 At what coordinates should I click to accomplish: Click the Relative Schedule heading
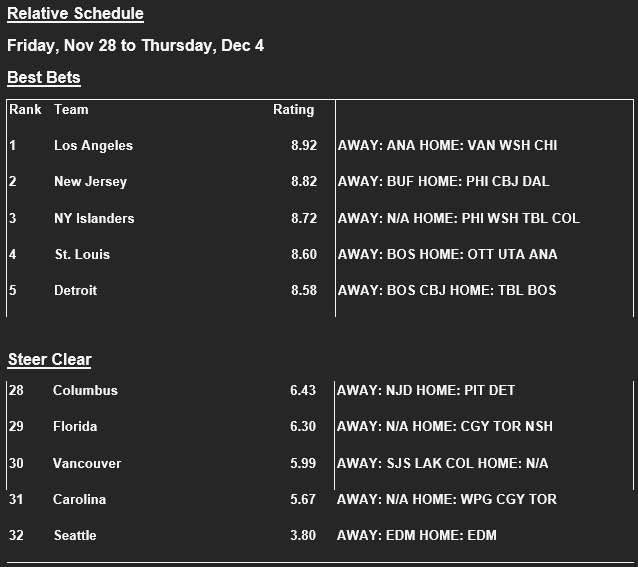[x=75, y=14]
